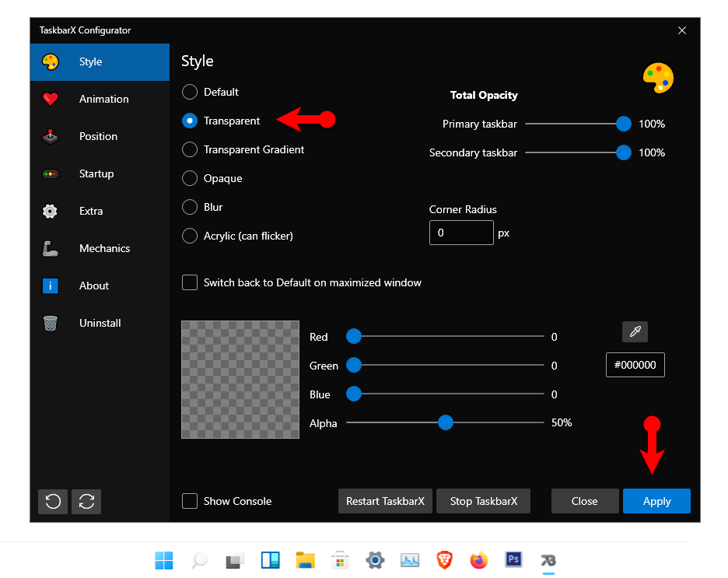
Task: Open the Uninstall section
Action: coord(100,323)
